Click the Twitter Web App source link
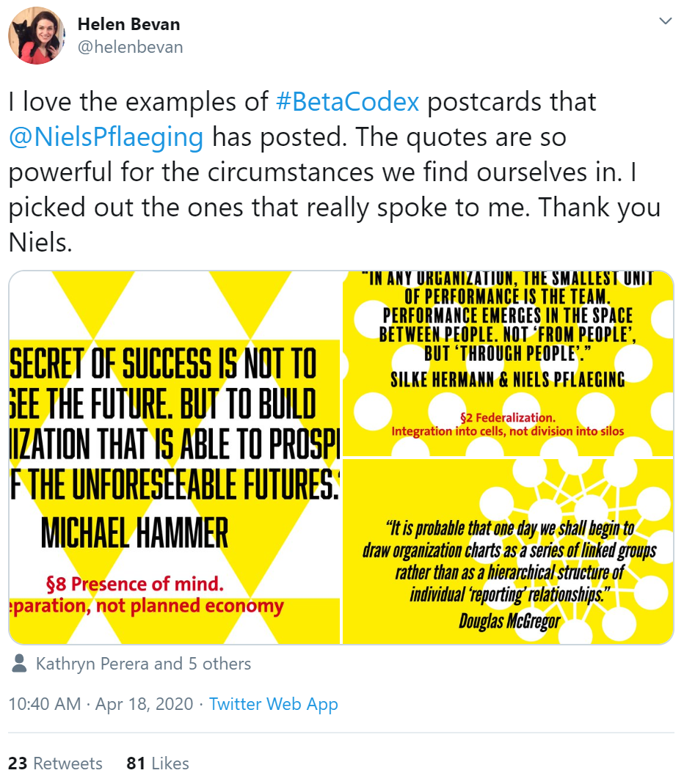This screenshot has width=684, height=784. pos(273,703)
